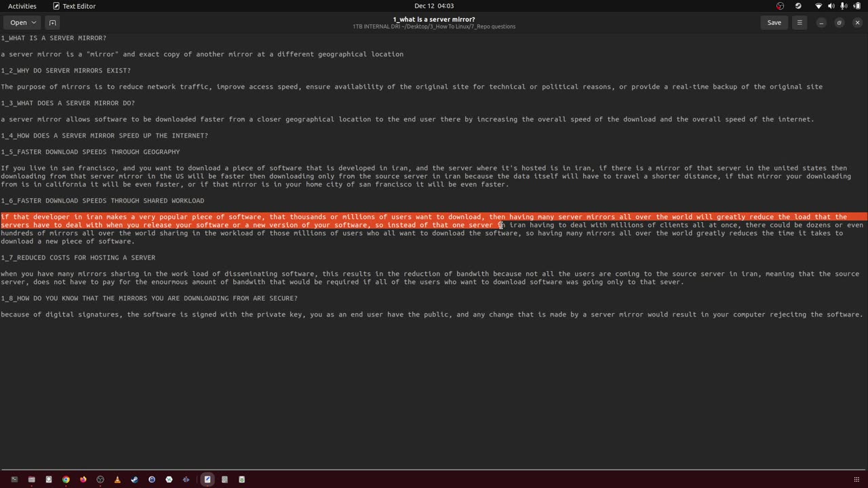Click line starting 'hundreds of mirrors all over'
Screen dimensions: 868x488
pos(422,233)
